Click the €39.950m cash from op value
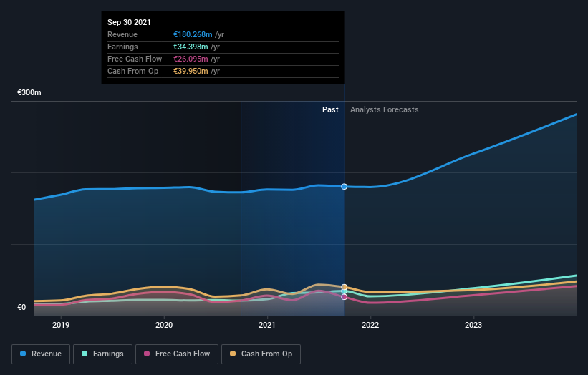Image resolution: width=588 pixels, height=375 pixels. click(191, 71)
